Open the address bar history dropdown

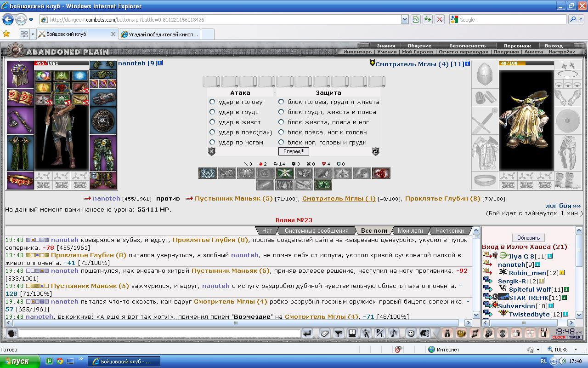(x=405, y=19)
